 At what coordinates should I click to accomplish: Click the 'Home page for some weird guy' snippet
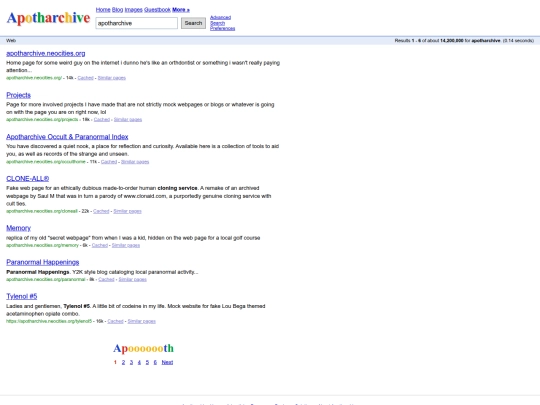[143, 66]
